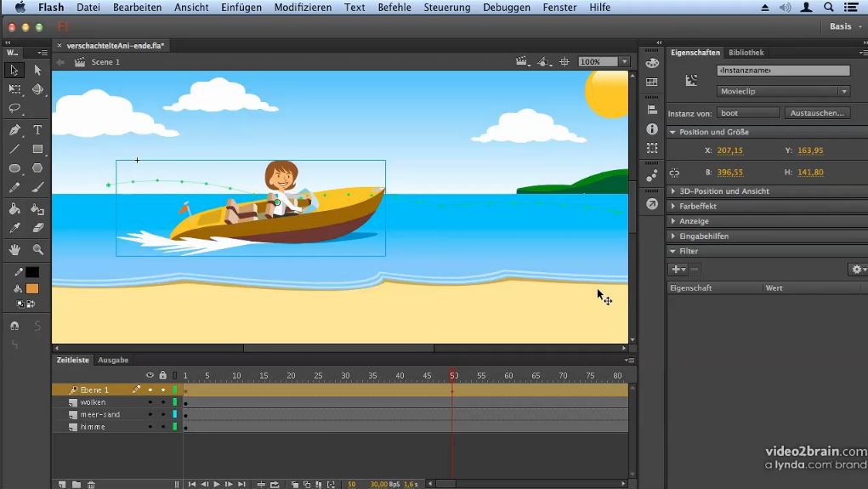Expand the Farbeffekt section
The height and width of the screenshot is (489, 868).
coord(672,206)
